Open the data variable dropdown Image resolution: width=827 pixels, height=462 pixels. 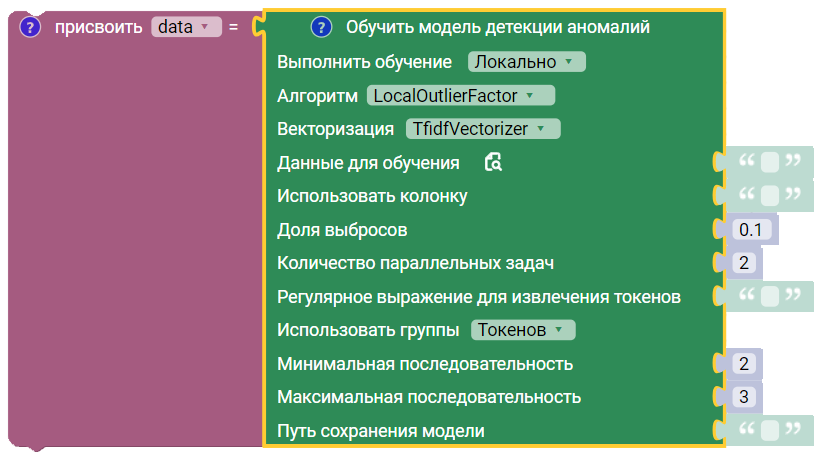186,27
